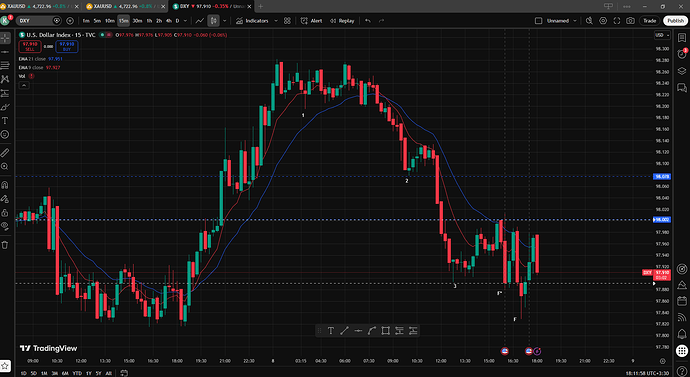Click the 98.078 price line label
690x377 pixels.
(x=662, y=176)
